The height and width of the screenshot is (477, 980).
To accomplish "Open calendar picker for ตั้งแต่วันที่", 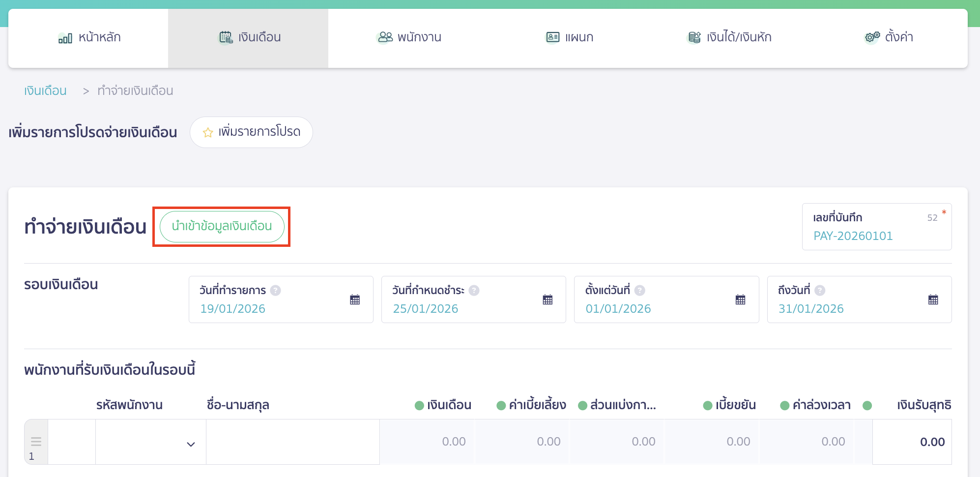I will click(x=740, y=299).
